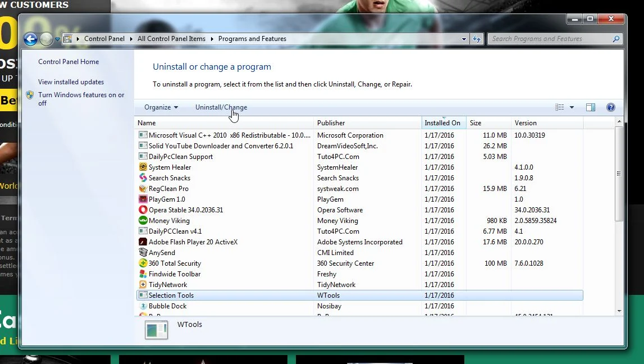
Task: Open the Help question mark icon
Action: (611, 107)
